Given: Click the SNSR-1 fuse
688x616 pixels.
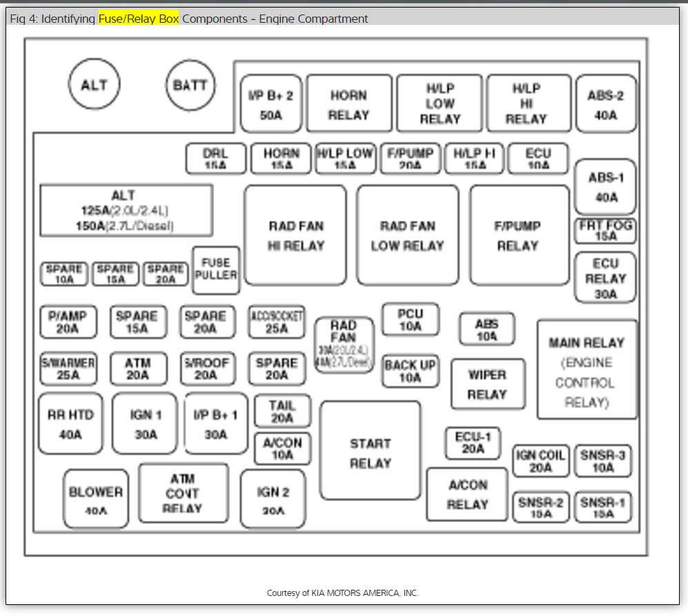Looking at the screenshot, I should click(603, 507).
